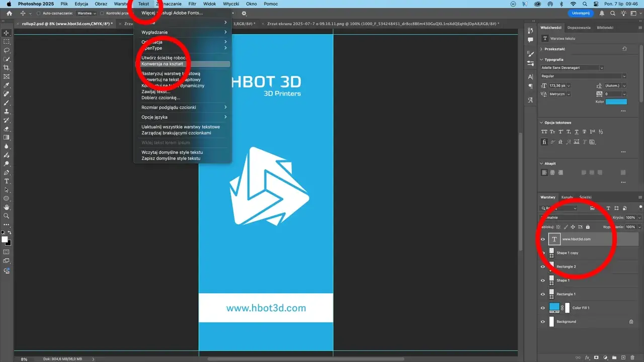
Task: Toggle All Caps TT text option
Action: 544,132
